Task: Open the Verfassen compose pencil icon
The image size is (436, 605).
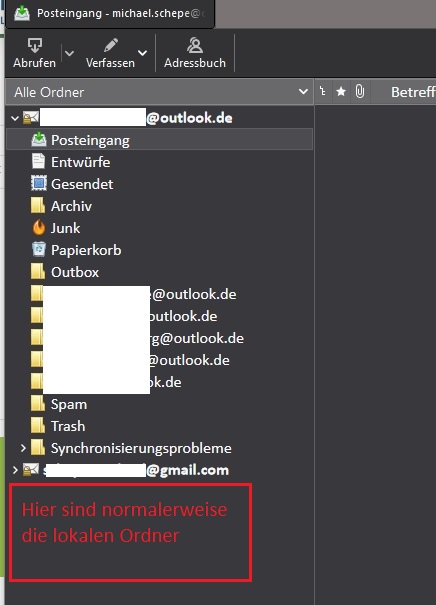Action: 111,45
